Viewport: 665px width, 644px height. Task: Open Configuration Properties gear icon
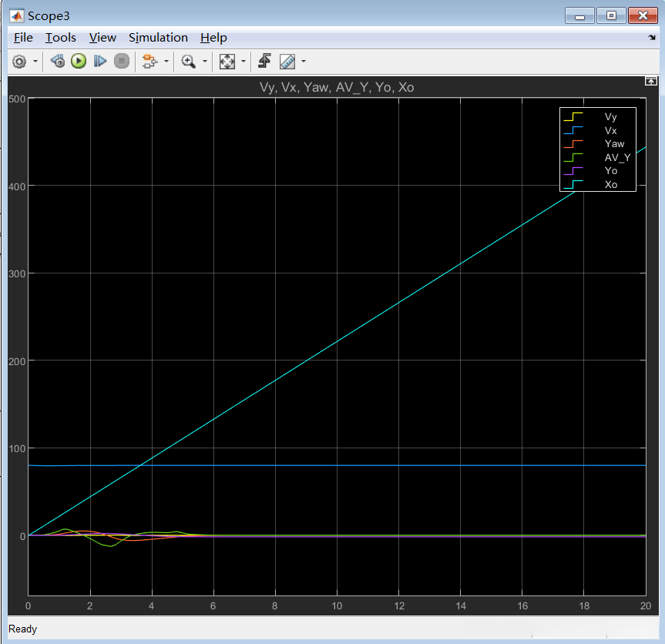pyautogui.click(x=19, y=62)
